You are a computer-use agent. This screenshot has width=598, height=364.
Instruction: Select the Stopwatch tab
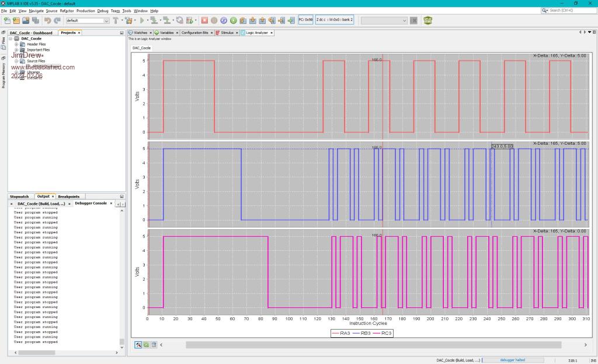click(19, 197)
